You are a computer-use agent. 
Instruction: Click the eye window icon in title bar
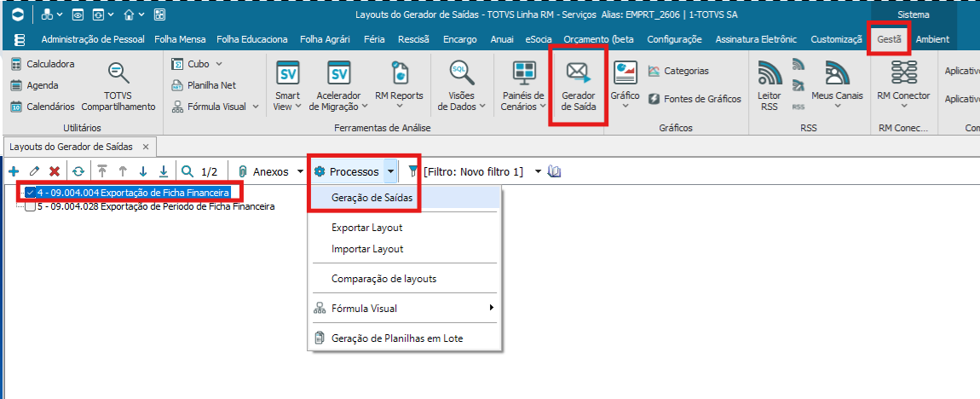tap(77, 14)
